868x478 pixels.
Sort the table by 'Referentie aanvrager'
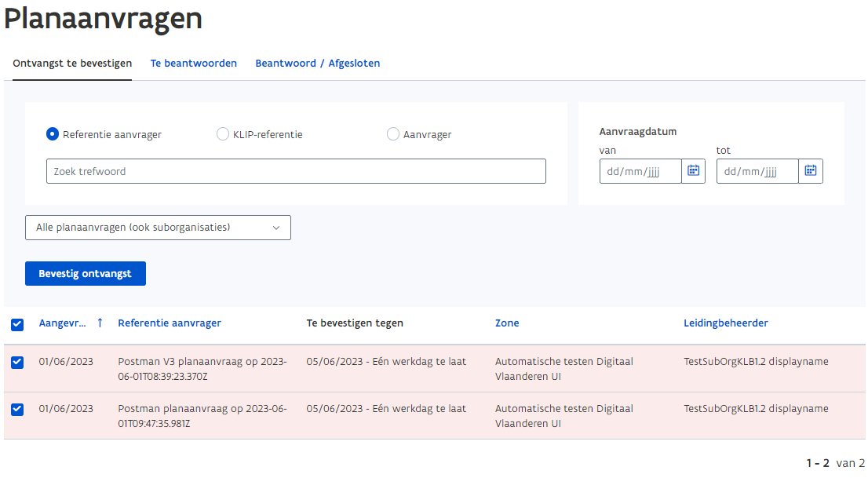(169, 323)
